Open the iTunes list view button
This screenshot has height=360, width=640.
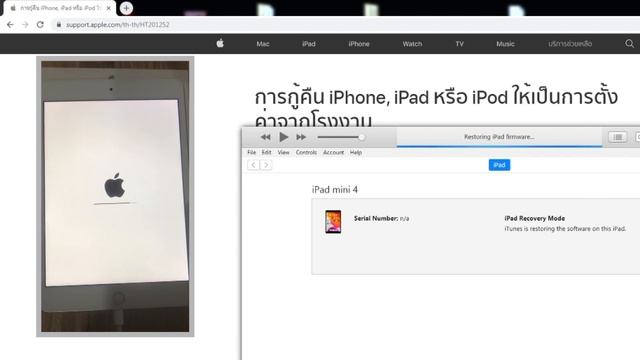(x=618, y=137)
